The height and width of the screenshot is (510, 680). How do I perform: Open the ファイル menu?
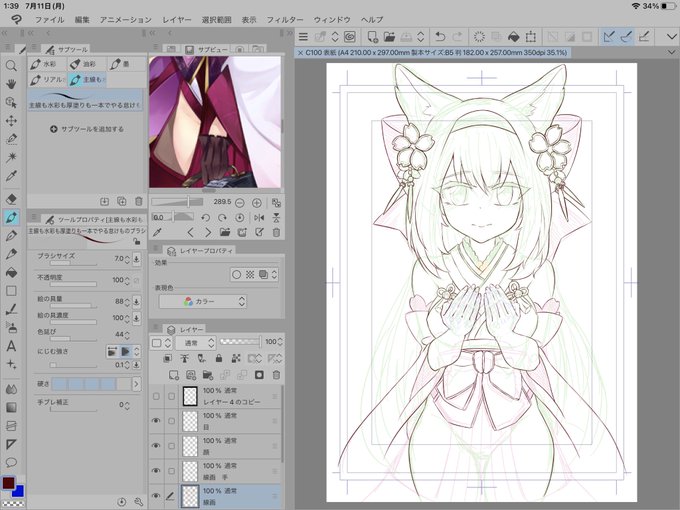tap(49, 20)
